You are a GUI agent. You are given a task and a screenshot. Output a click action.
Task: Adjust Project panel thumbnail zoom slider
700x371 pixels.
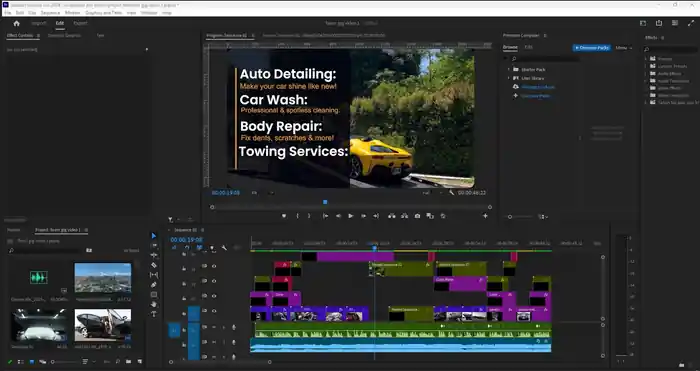pos(53,362)
